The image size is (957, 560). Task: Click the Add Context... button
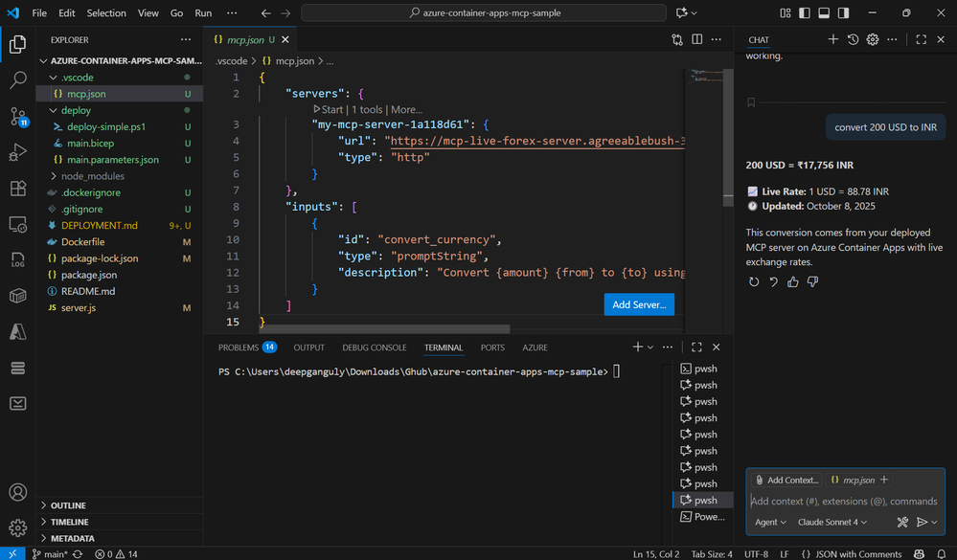786,480
